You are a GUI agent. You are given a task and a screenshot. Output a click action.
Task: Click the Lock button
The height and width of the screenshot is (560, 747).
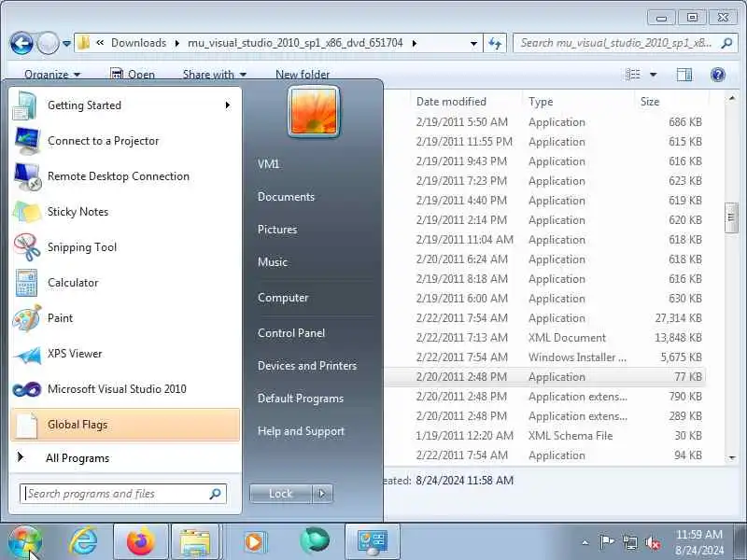[x=281, y=494]
